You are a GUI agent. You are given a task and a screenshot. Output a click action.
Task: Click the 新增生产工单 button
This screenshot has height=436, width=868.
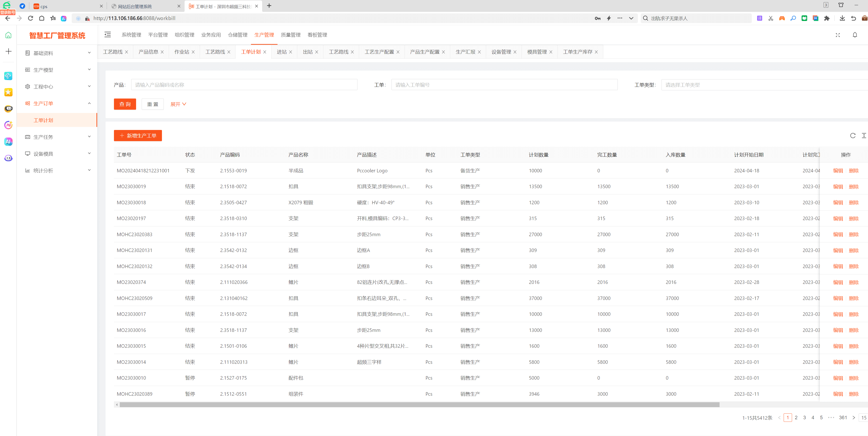tap(138, 136)
